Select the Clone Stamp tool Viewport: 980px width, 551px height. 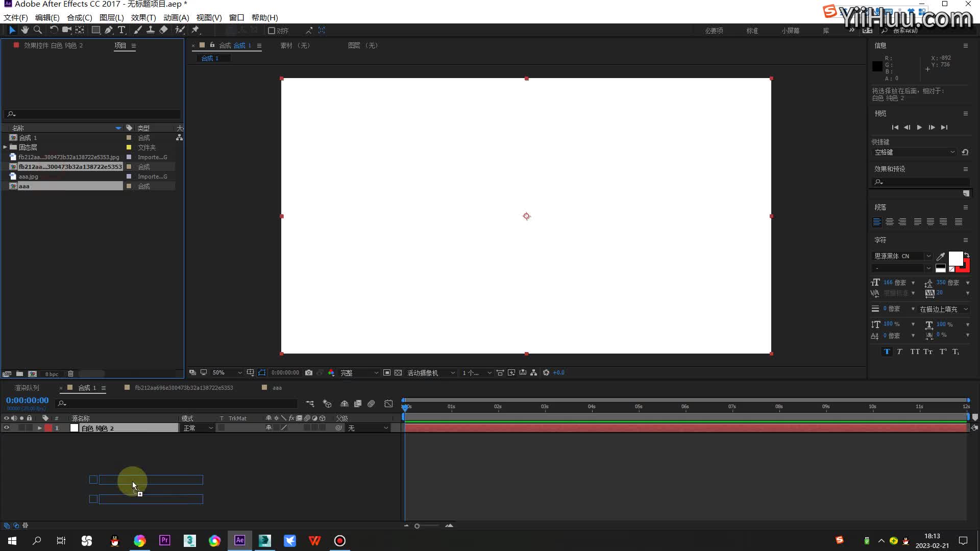coord(151,30)
